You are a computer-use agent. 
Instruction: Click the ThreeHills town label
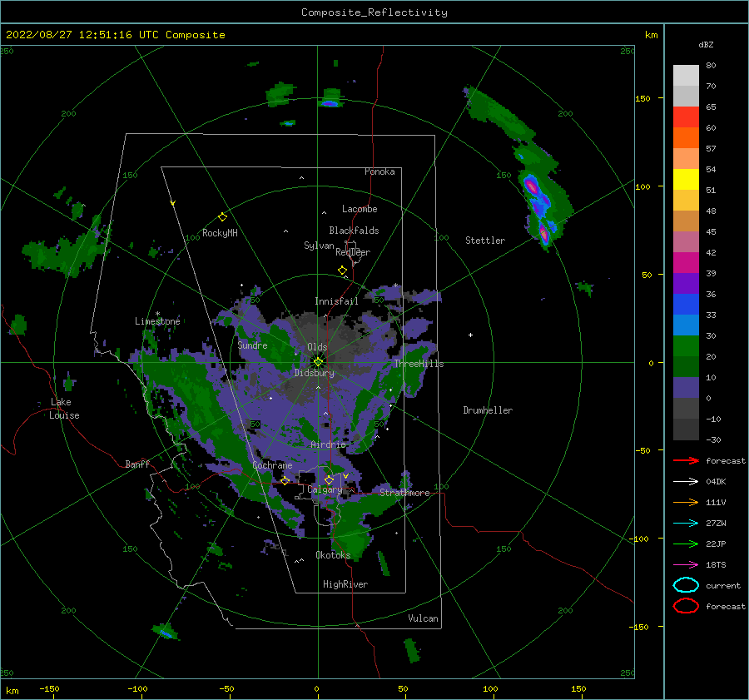[x=419, y=364]
